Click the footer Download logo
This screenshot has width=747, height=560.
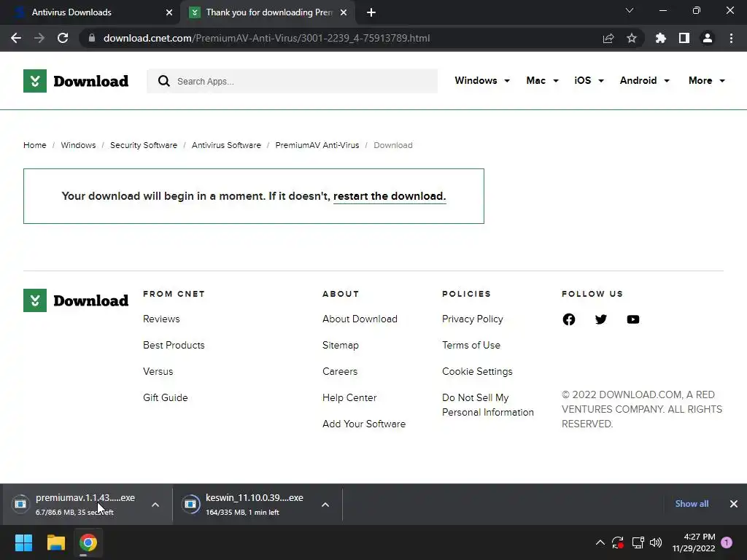(76, 300)
